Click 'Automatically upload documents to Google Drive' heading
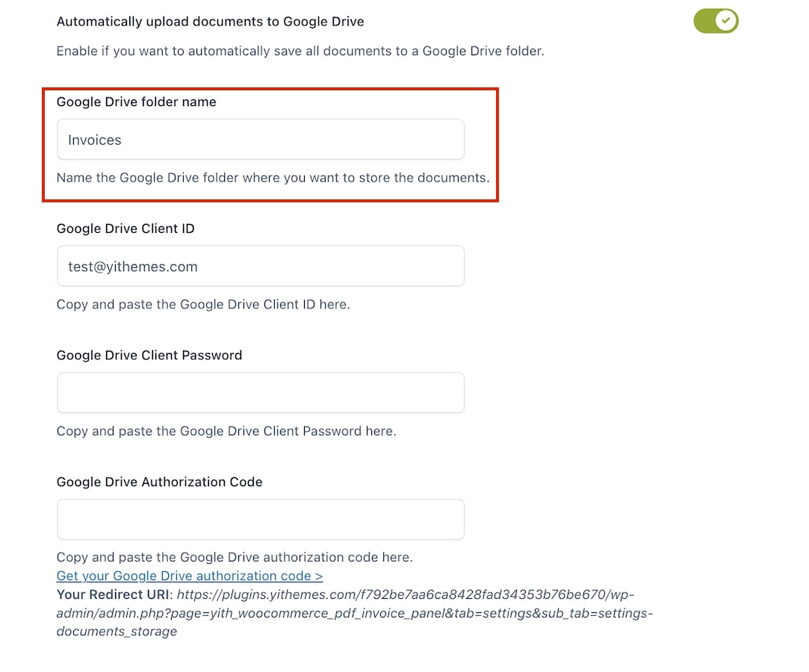The width and height of the screenshot is (809, 672). [210, 22]
